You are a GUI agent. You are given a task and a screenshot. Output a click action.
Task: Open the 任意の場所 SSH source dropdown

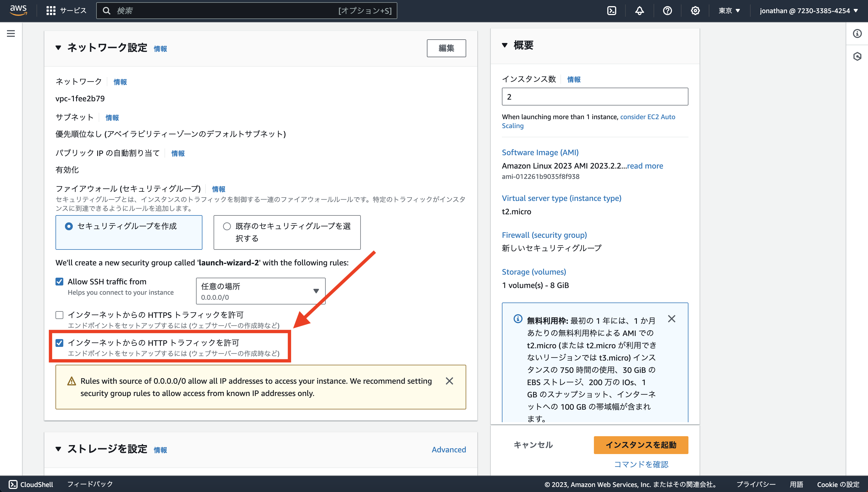click(261, 291)
